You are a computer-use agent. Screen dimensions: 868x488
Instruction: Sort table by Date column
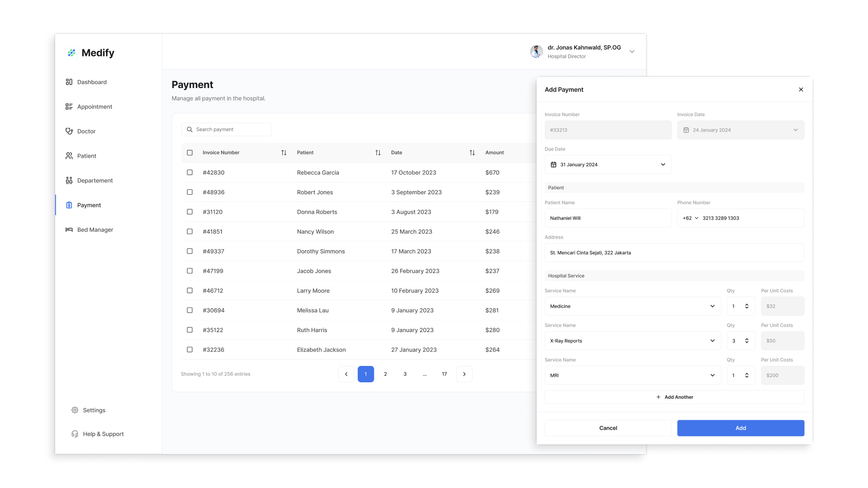point(472,153)
